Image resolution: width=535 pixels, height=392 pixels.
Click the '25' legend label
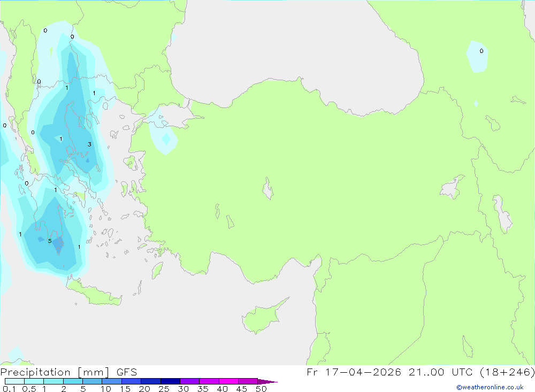(164, 389)
